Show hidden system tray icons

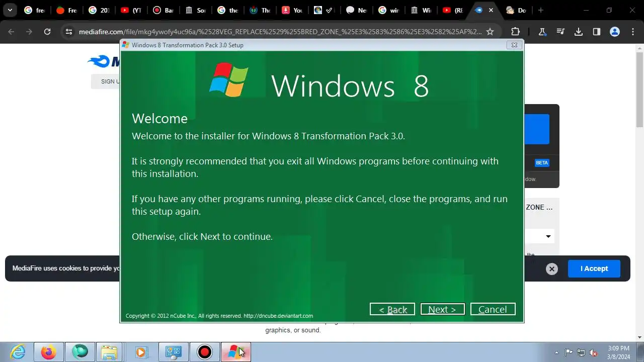(x=556, y=352)
